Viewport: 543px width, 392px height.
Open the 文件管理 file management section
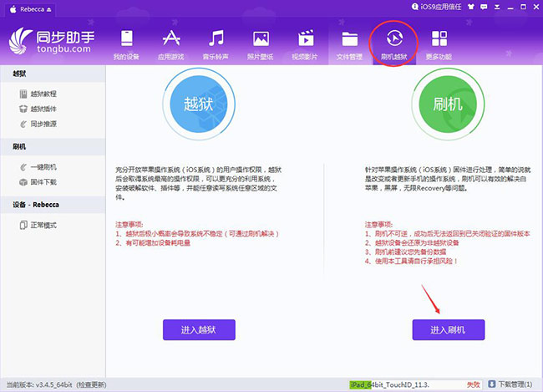point(350,45)
